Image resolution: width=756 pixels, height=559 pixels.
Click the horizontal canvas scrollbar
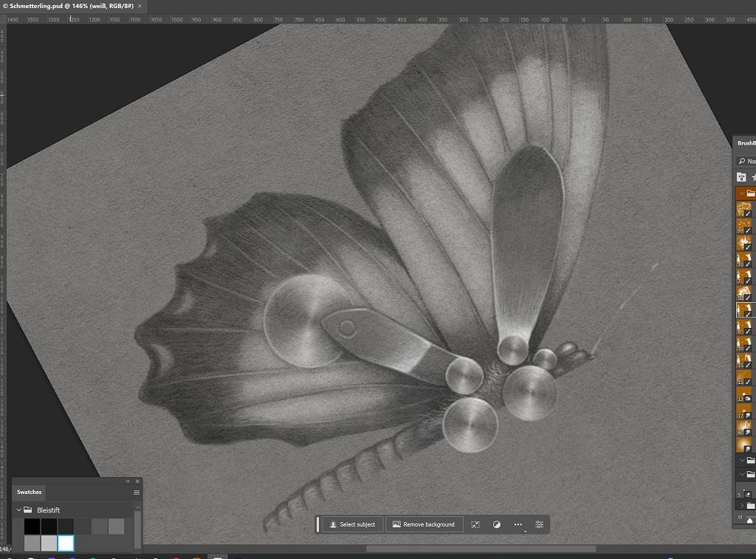481,549
